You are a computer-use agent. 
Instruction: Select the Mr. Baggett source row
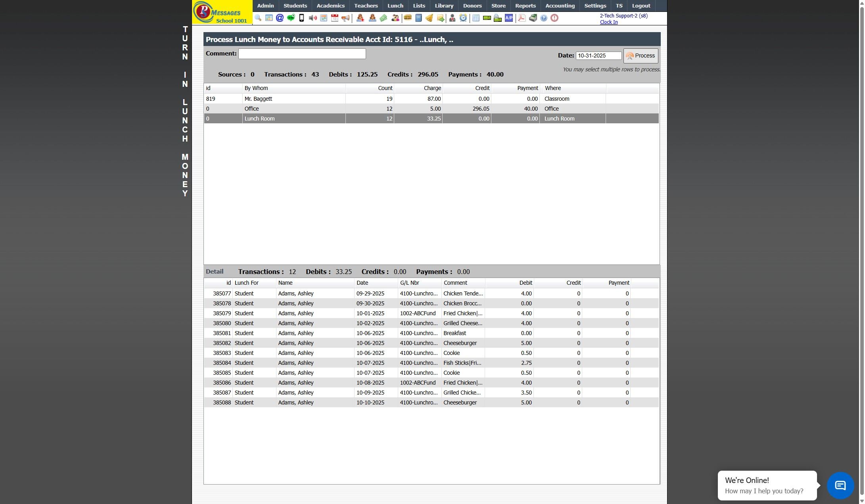(x=293, y=99)
